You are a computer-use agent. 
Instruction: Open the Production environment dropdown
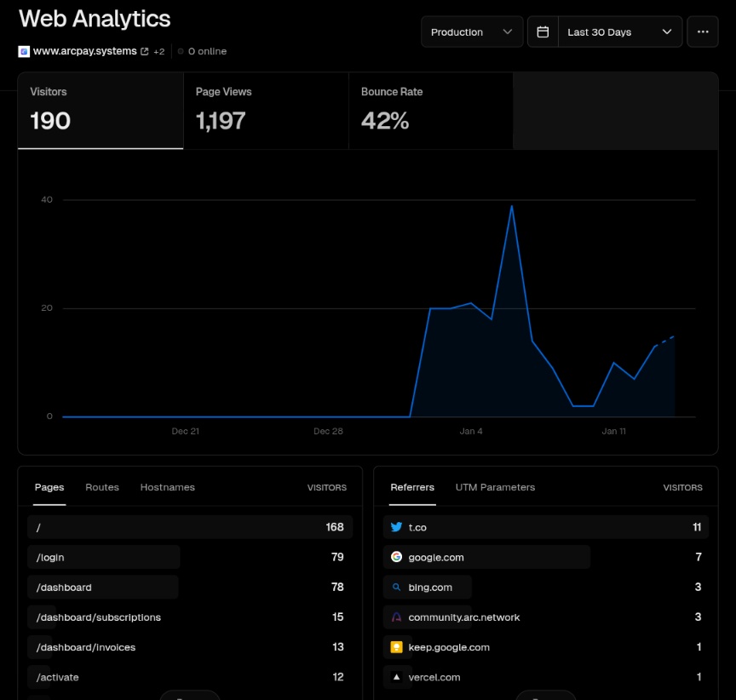point(472,32)
